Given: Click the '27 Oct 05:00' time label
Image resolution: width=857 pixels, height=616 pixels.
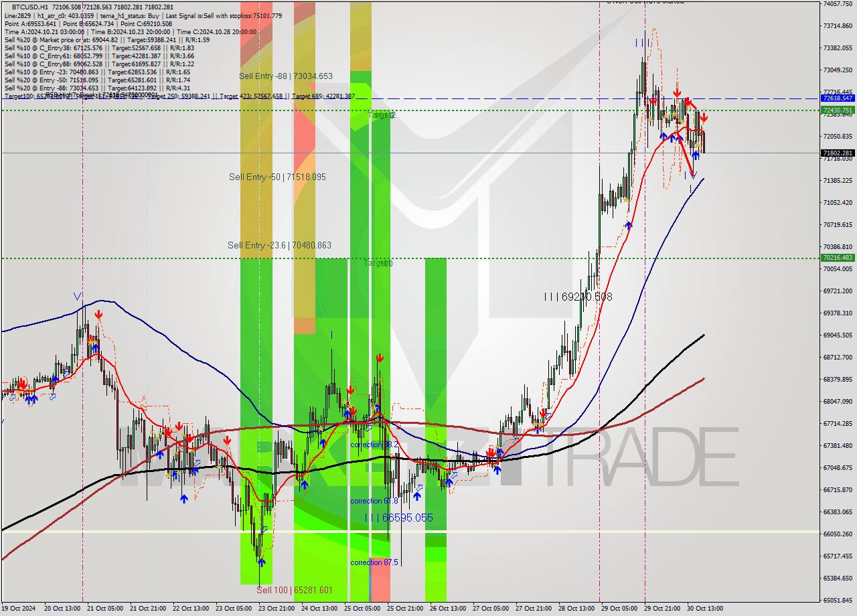Looking at the screenshot, I should pos(491,609).
